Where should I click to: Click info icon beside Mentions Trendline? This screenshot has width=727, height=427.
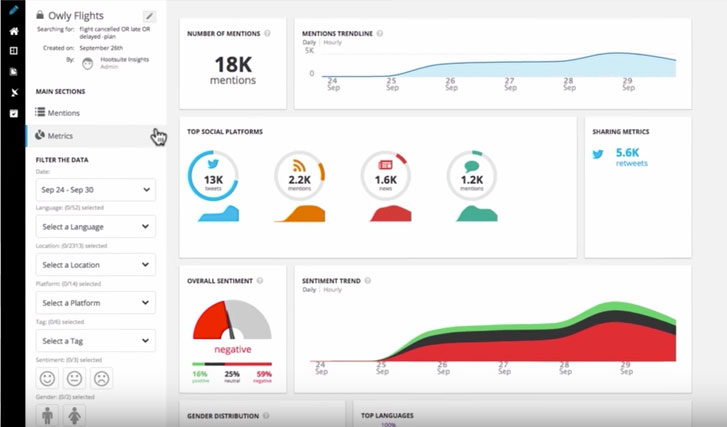(x=380, y=33)
